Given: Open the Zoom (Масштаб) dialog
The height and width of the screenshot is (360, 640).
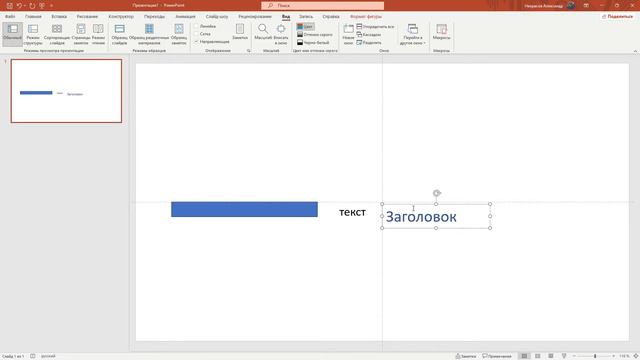Looking at the screenshot, I should click(263, 32).
